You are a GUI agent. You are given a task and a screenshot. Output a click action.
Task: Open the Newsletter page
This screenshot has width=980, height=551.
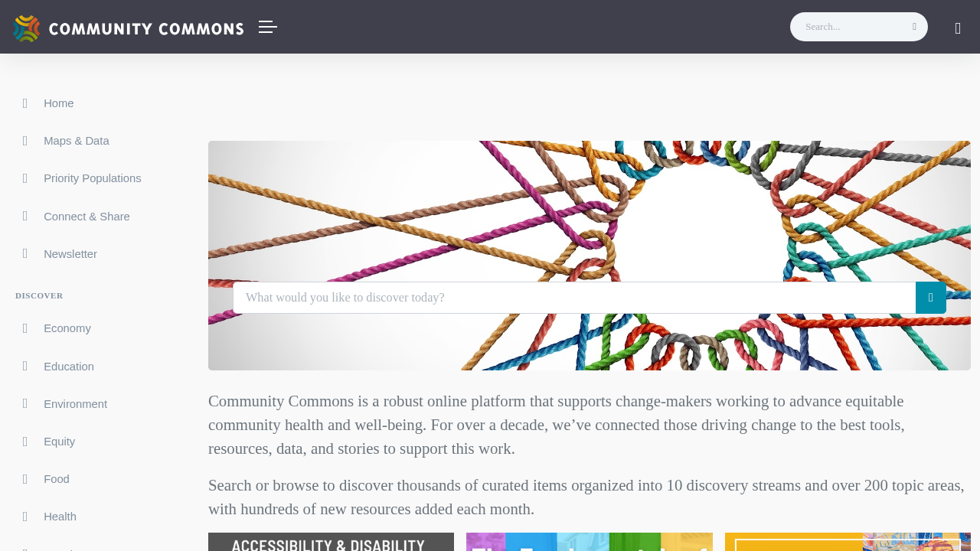(x=70, y=254)
